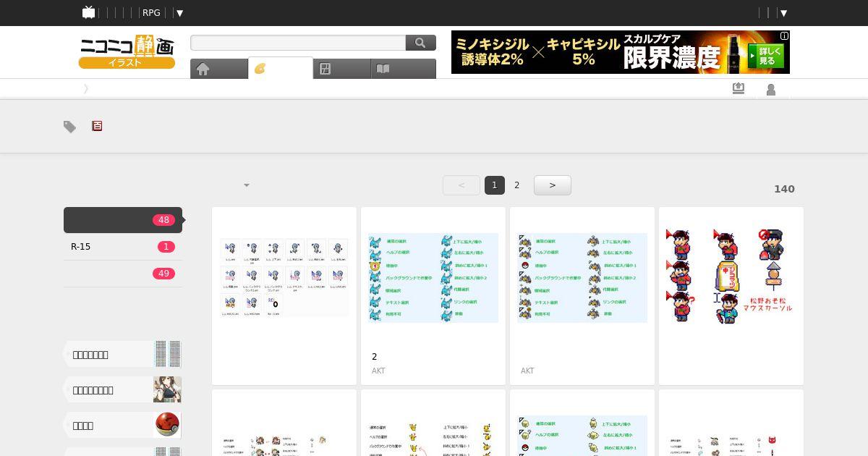Open the user profile icon

point(771,90)
